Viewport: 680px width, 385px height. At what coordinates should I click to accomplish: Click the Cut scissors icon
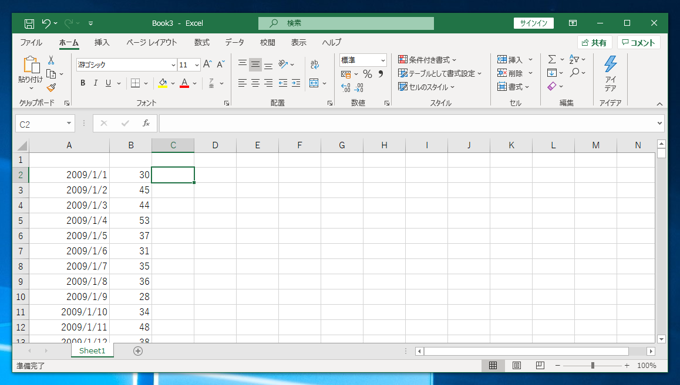click(51, 60)
